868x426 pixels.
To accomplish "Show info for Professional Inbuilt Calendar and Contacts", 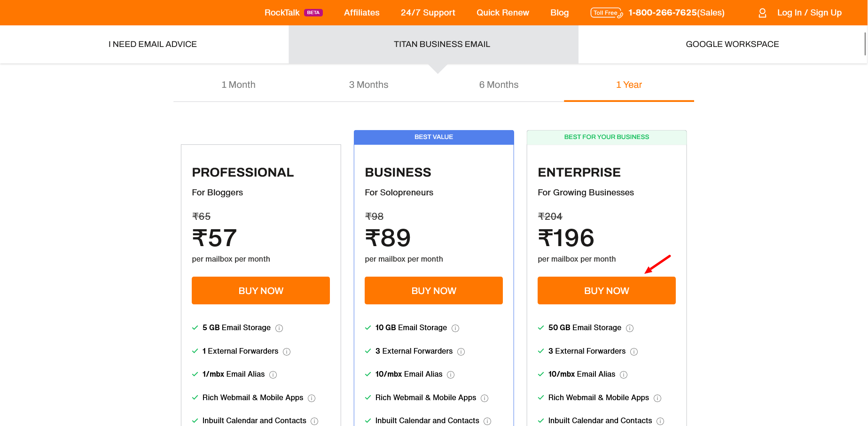I will tap(314, 421).
